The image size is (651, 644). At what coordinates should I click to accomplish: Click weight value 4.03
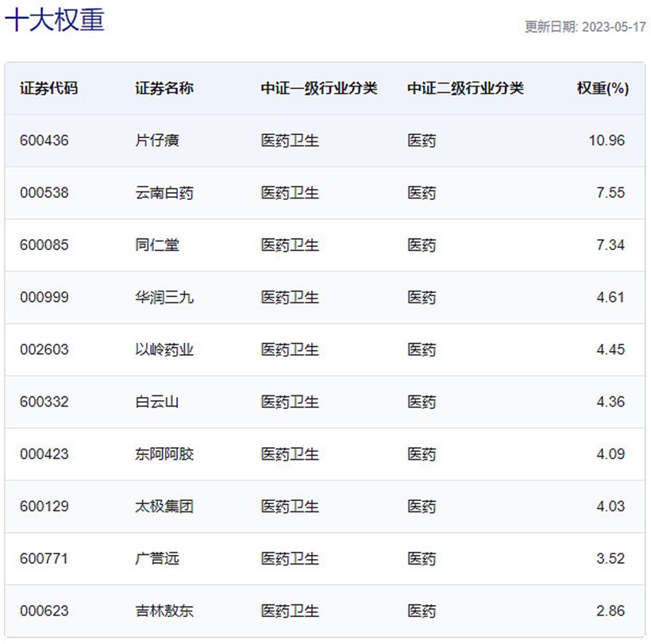(x=611, y=507)
